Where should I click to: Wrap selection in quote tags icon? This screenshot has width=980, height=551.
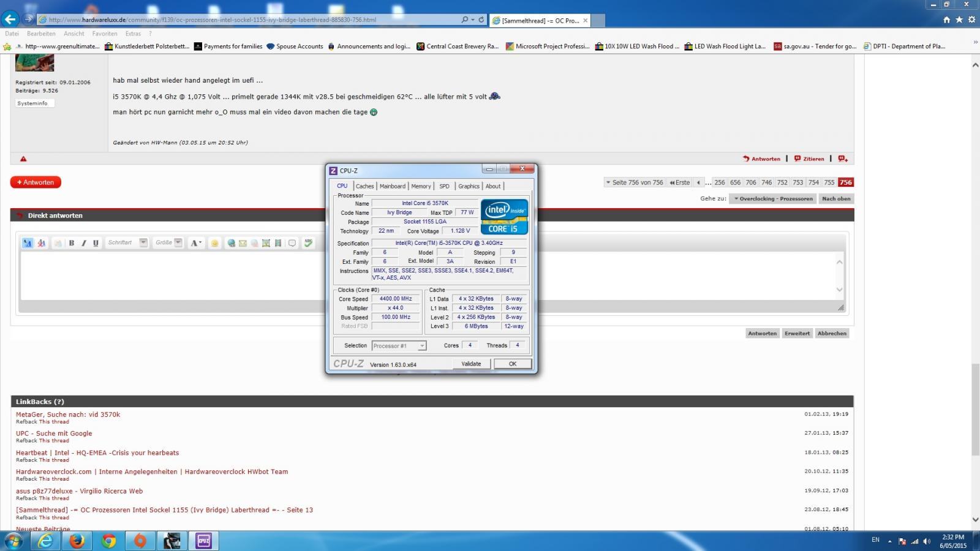click(292, 243)
